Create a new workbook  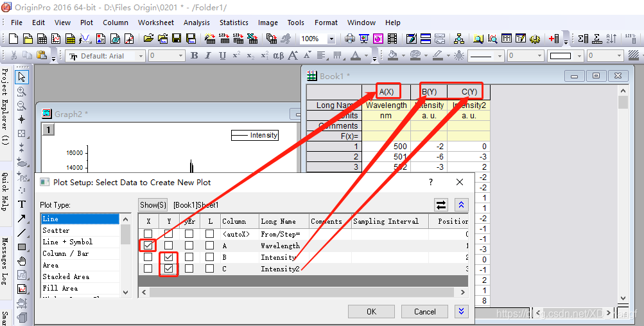pos(42,39)
